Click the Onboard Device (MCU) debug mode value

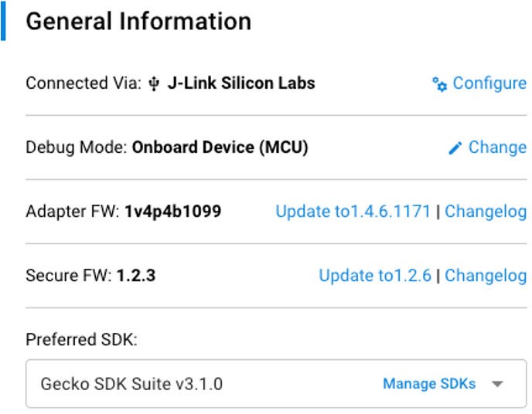tap(220, 148)
